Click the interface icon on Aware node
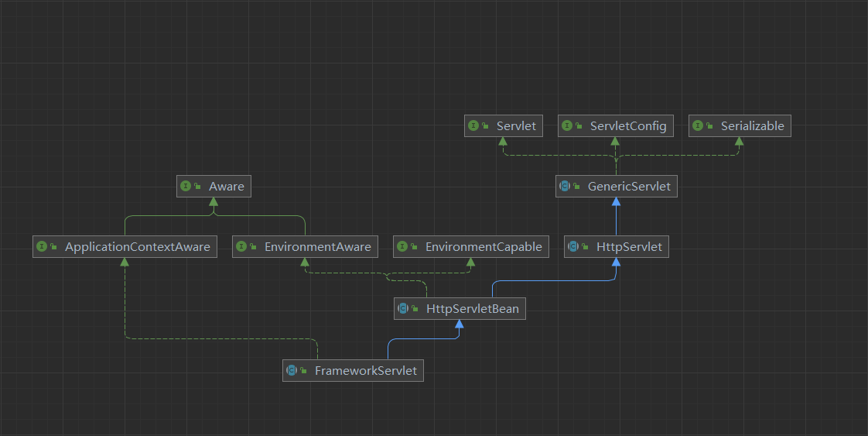 click(x=186, y=187)
